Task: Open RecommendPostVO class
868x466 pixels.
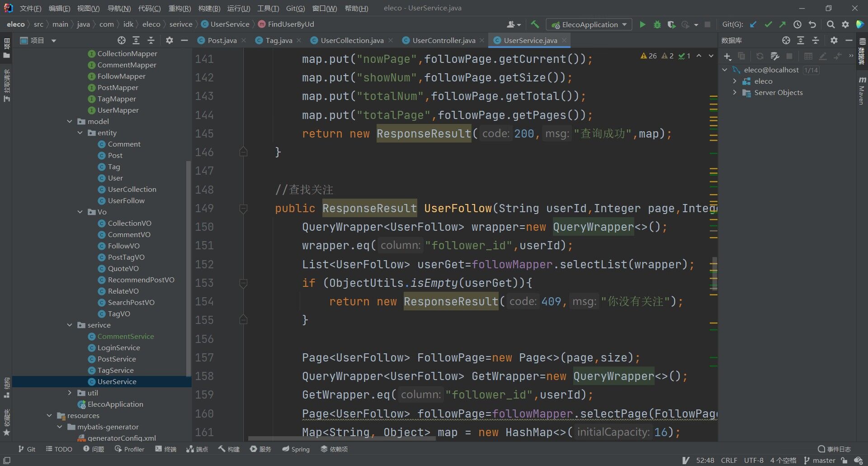Action: [141, 280]
